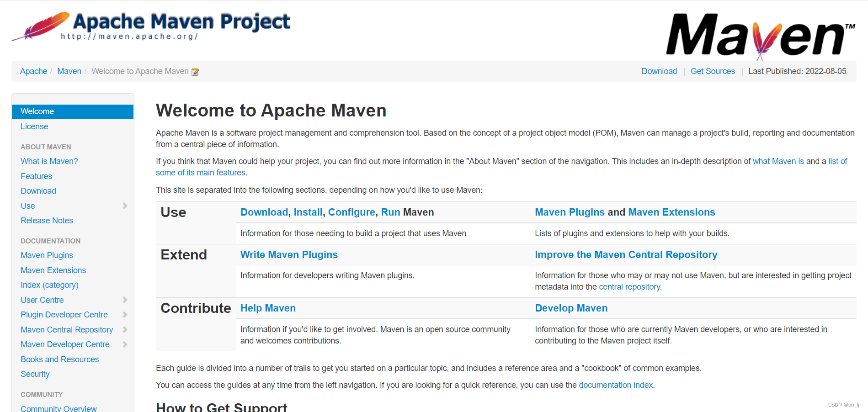This screenshot has height=412, width=868.
Task: Click the Apache feather logo banner
Action: click(x=151, y=26)
